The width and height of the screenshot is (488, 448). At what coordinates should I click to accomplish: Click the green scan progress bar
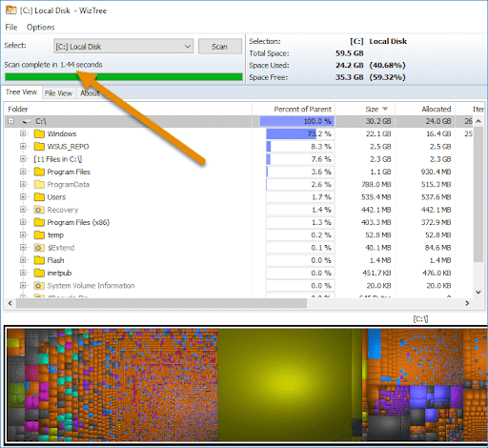pyautogui.click(x=124, y=77)
